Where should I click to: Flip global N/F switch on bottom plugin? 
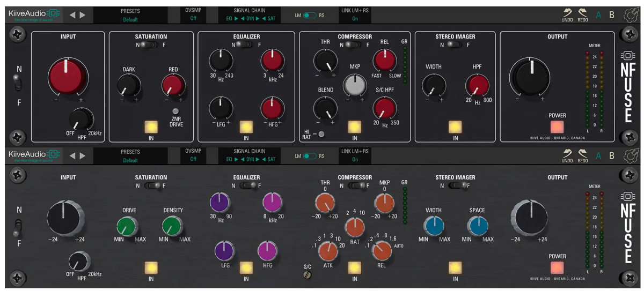pos(18,227)
